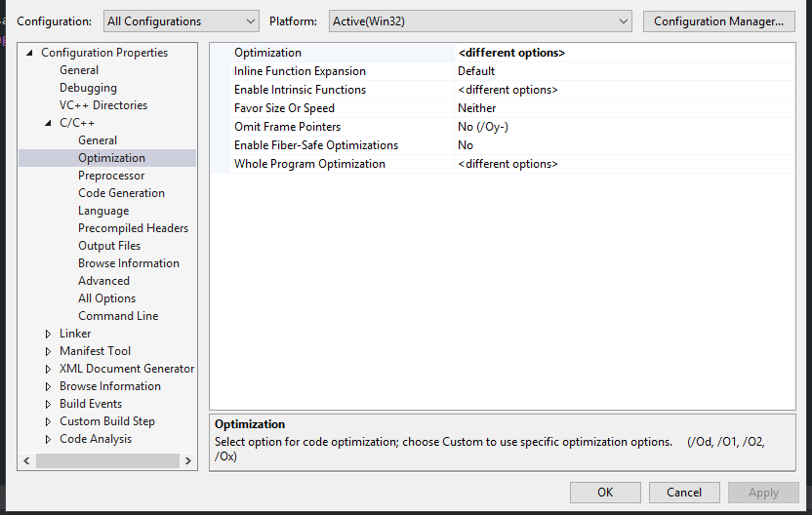
Task: Select VC++ Directories in the tree
Action: pos(103,105)
